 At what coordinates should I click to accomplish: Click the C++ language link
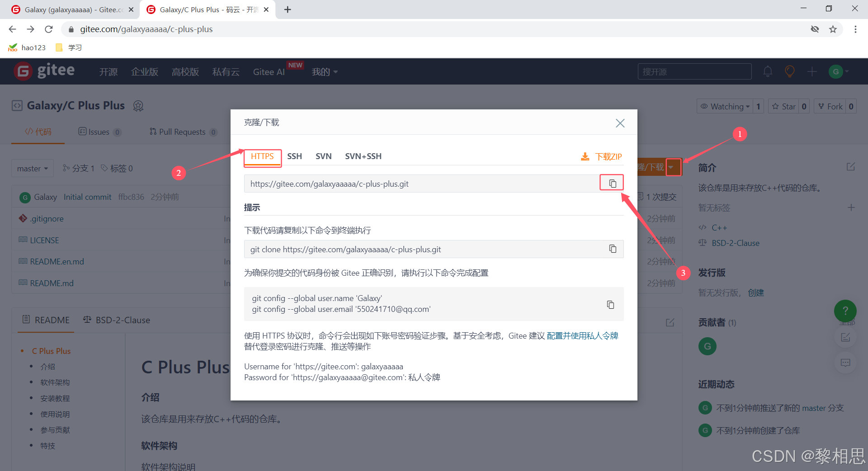click(719, 228)
